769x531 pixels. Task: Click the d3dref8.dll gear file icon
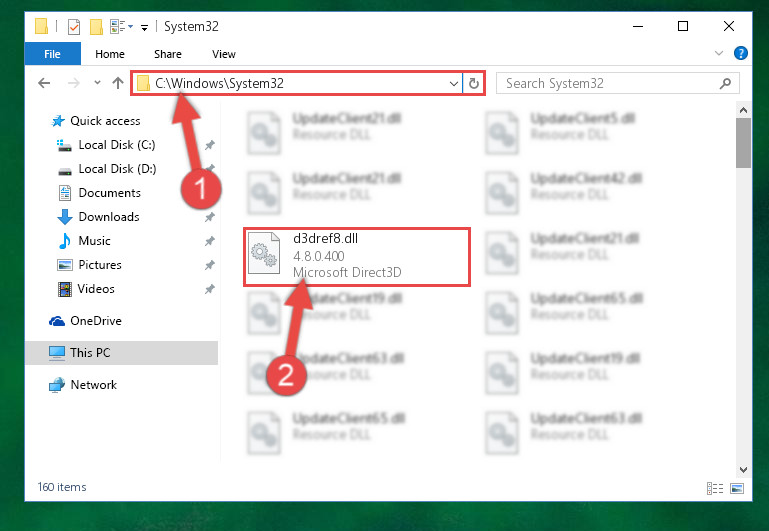264,253
